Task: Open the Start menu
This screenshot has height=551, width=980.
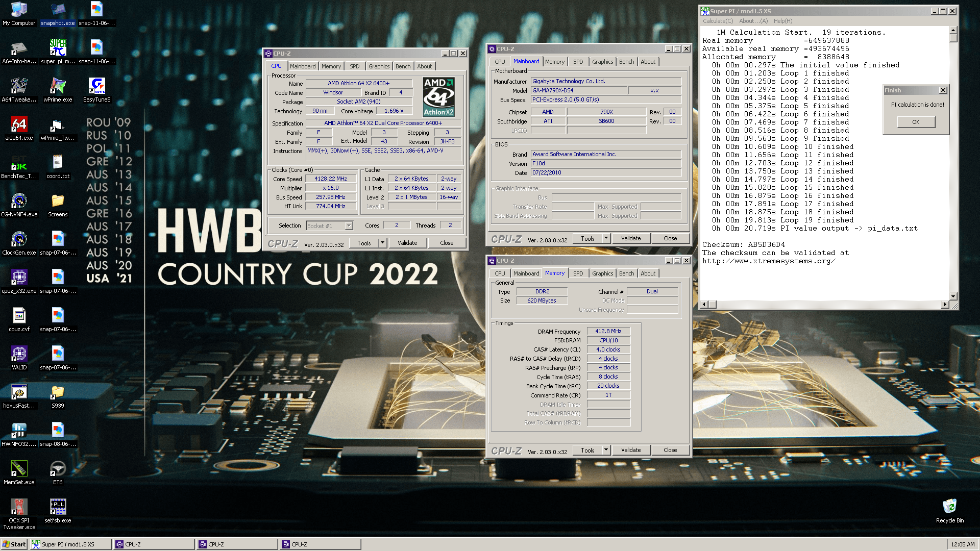Action: [x=14, y=544]
